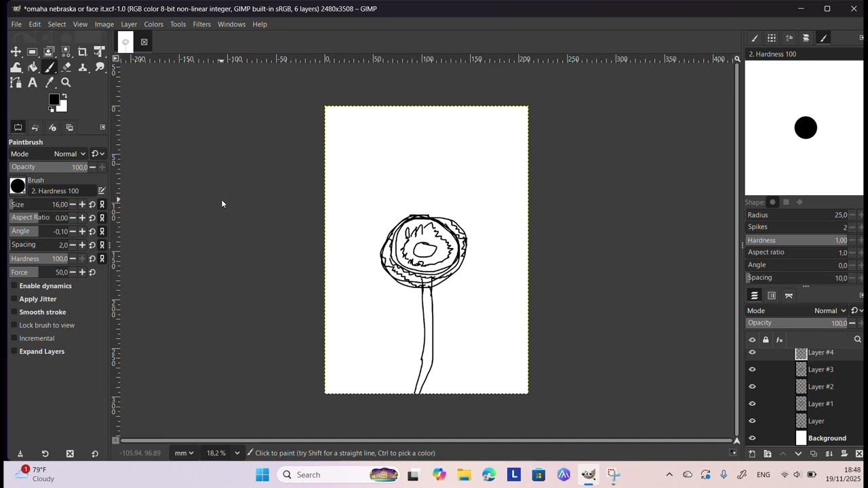Select the Smudge tool
Screen dimensions: 868x488
(x=100, y=67)
